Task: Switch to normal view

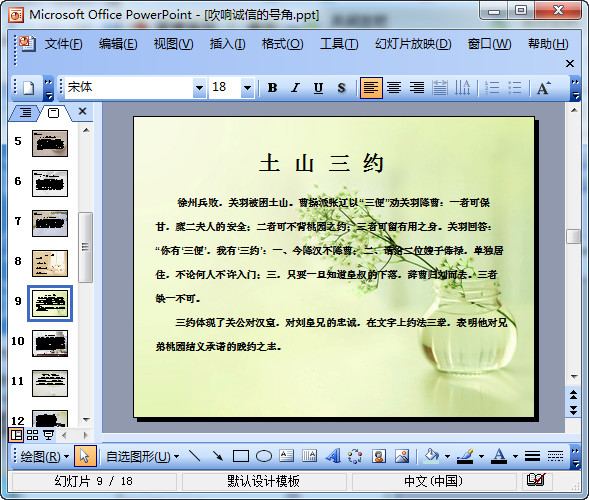Action: pyautogui.click(x=17, y=435)
